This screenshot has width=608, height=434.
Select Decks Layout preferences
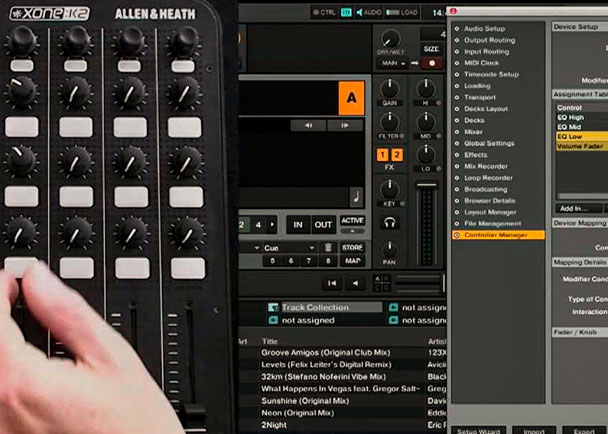pyautogui.click(x=486, y=109)
